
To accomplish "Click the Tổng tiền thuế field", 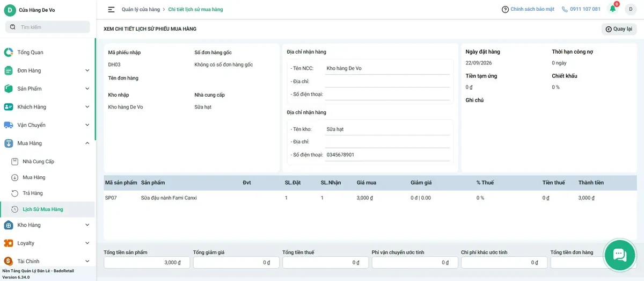I will (325, 263).
